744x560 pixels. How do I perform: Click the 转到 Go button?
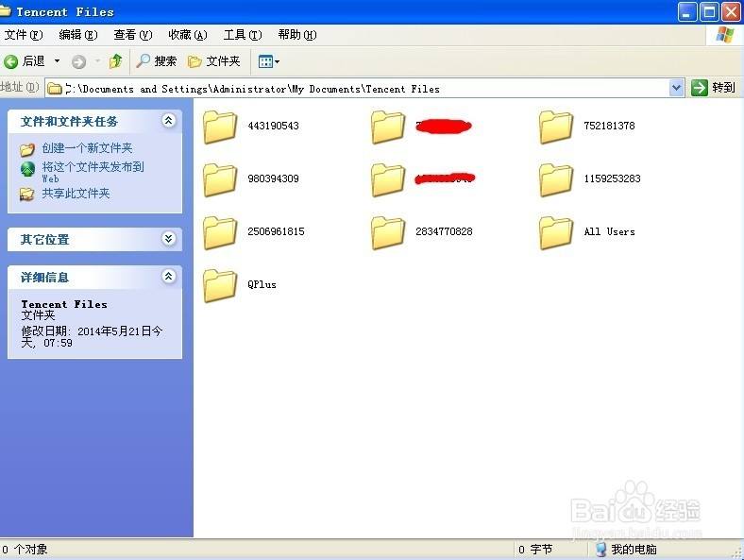tap(713, 88)
